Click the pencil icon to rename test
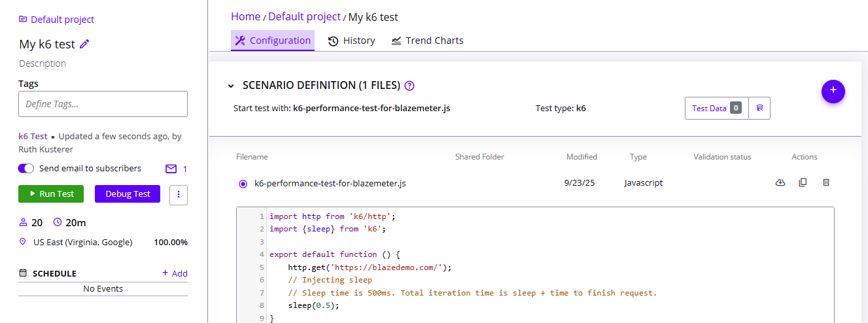This screenshot has width=868, height=323. [84, 44]
